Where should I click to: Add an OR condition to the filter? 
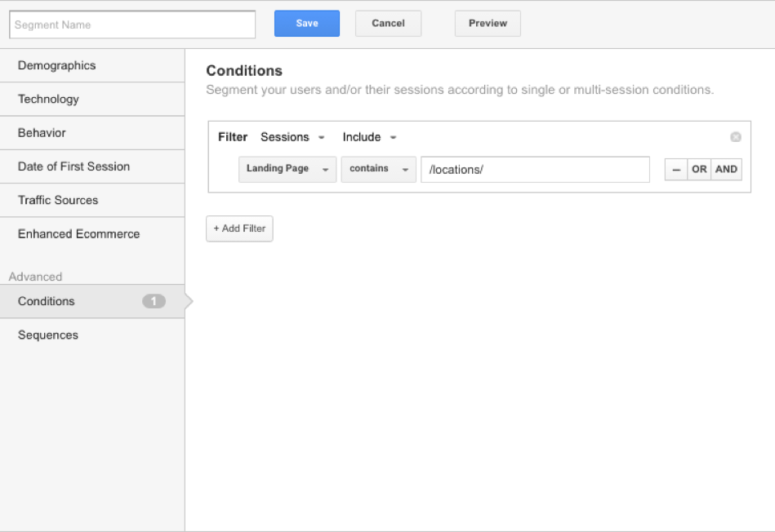pyautogui.click(x=699, y=170)
